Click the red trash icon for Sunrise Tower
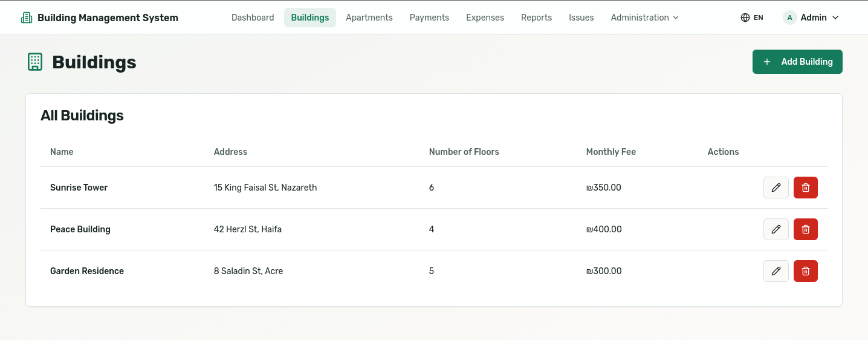Image resolution: width=868 pixels, height=340 pixels. (x=805, y=188)
